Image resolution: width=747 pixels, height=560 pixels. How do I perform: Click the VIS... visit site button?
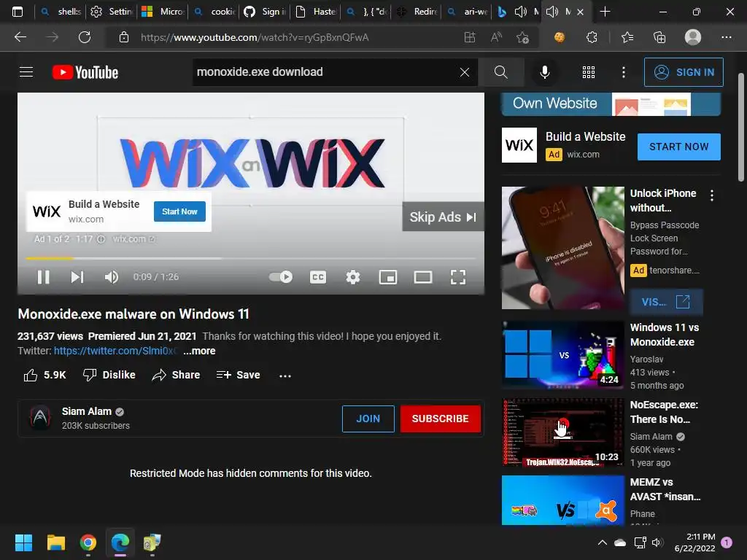pyautogui.click(x=666, y=302)
